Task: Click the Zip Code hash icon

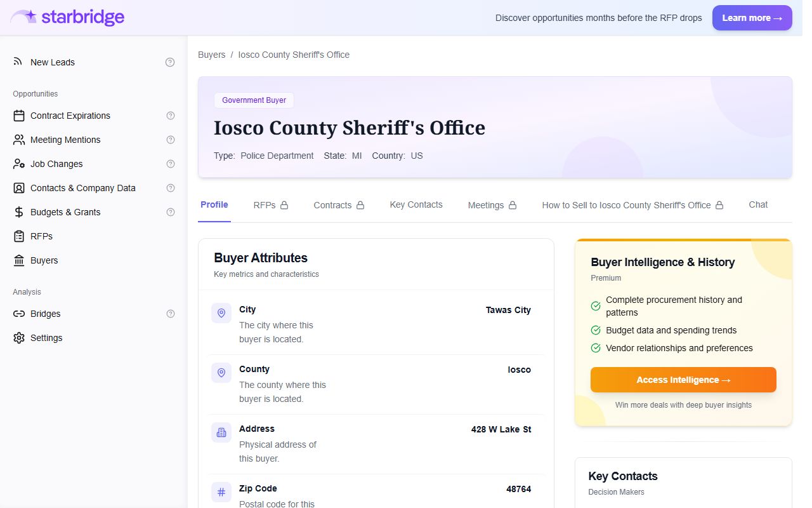Action: [x=221, y=492]
